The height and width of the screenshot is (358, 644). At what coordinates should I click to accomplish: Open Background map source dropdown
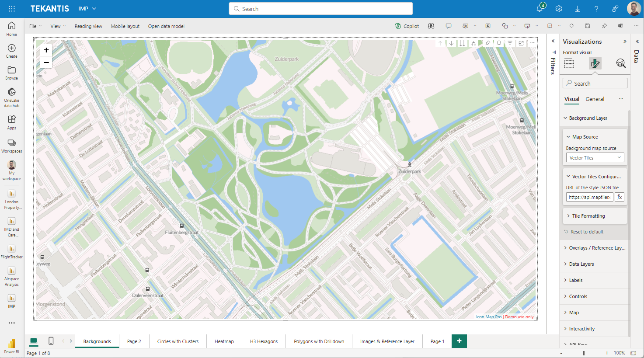click(595, 158)
